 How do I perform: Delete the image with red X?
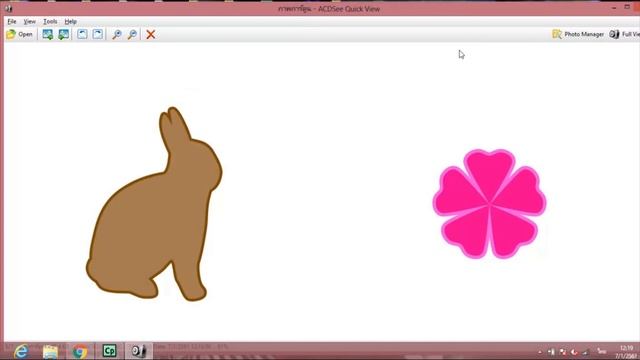[x=151, y=34]
